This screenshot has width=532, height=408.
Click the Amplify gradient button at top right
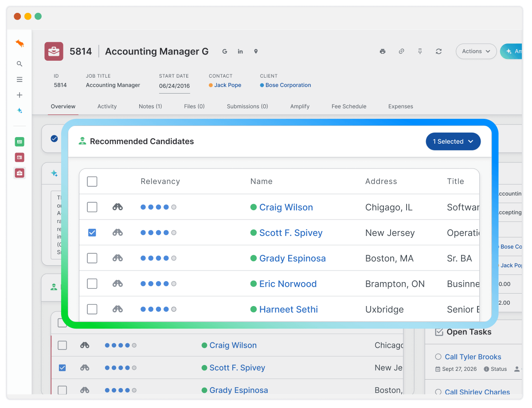click(511, 51)
